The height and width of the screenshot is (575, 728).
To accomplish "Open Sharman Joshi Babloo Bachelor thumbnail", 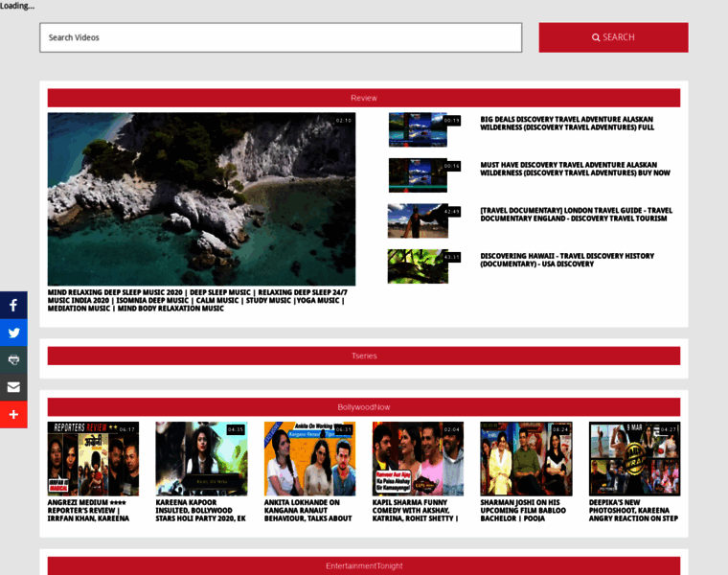I will pyautogui.click(x=526, y=459).
